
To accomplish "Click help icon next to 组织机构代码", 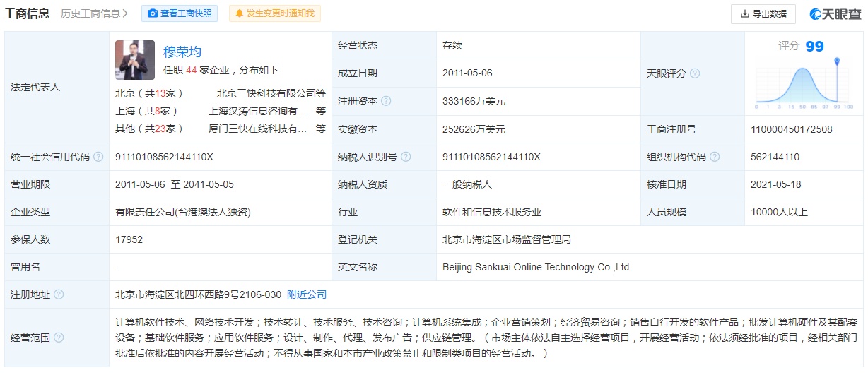I will [715, 157].
